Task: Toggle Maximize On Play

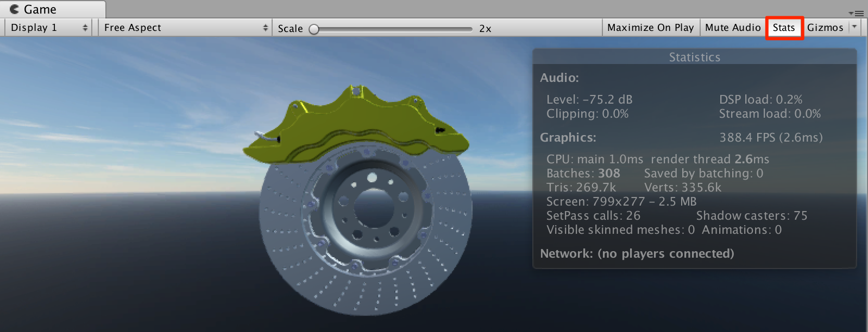Action: pyautogui.click(x=650, y=28)
